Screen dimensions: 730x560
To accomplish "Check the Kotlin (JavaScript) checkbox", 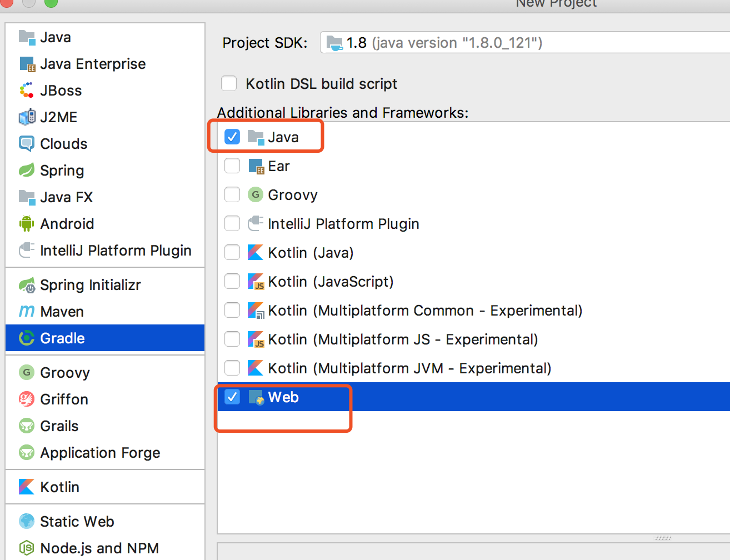I will (232, 281).
